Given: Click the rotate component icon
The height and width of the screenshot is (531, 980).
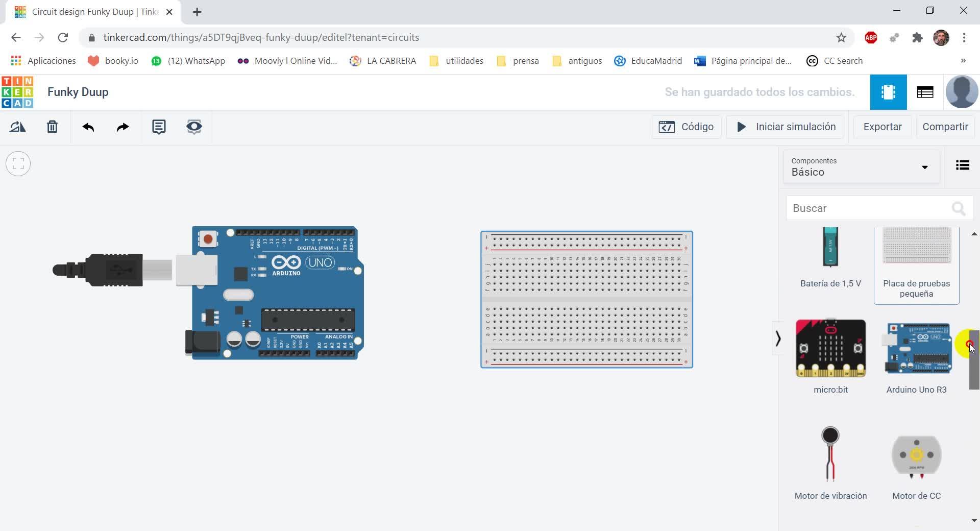Looking at the screenshot, I should click(x=18, y=127).
